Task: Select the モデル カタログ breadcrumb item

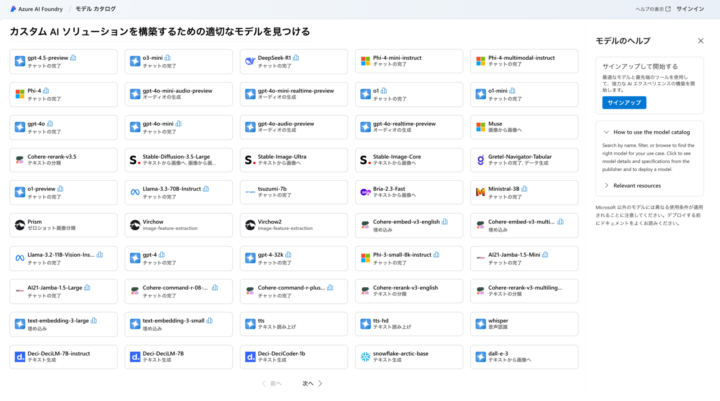Action: [x=95, y=8]
